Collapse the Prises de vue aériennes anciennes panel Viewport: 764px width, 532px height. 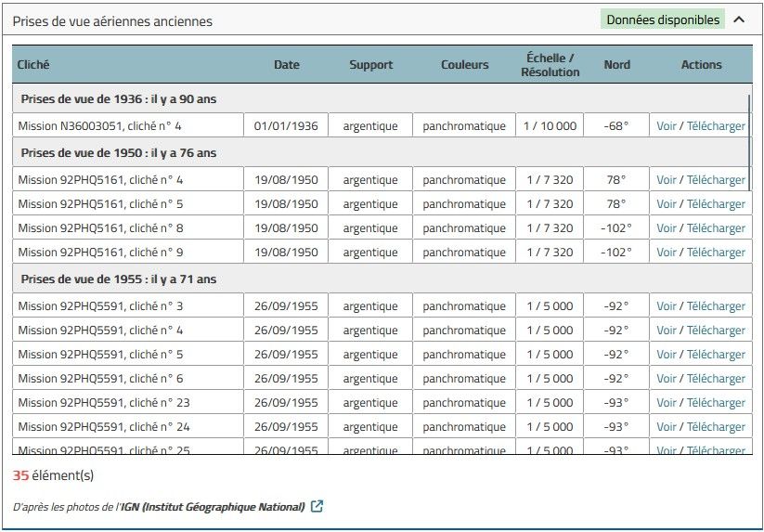tap(739, 19)
